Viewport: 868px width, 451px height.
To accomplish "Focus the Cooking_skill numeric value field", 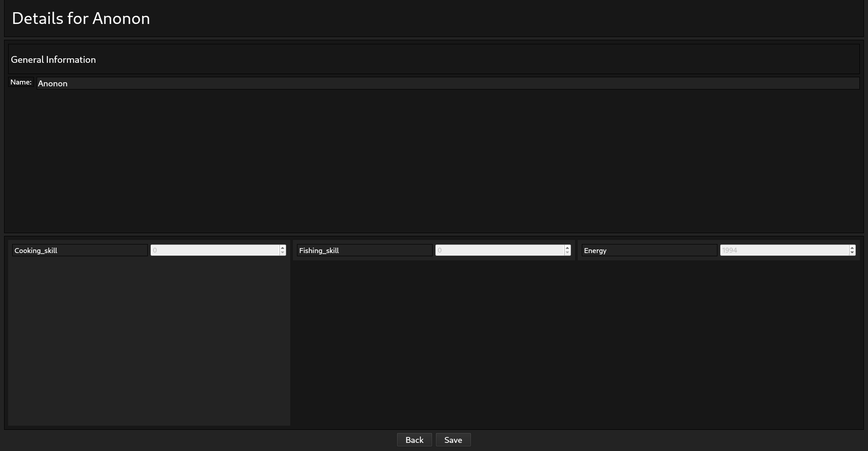I will click(215, 250).
